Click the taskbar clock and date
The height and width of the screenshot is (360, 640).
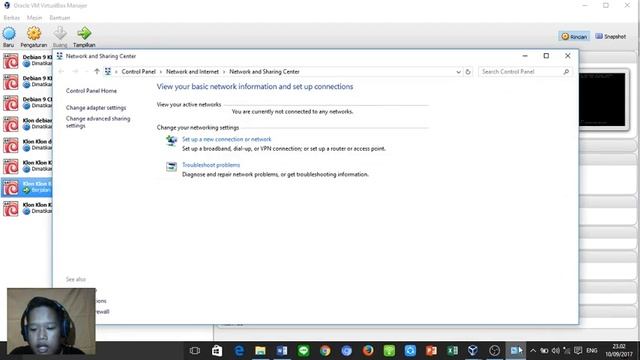click(x=619, y=351)
